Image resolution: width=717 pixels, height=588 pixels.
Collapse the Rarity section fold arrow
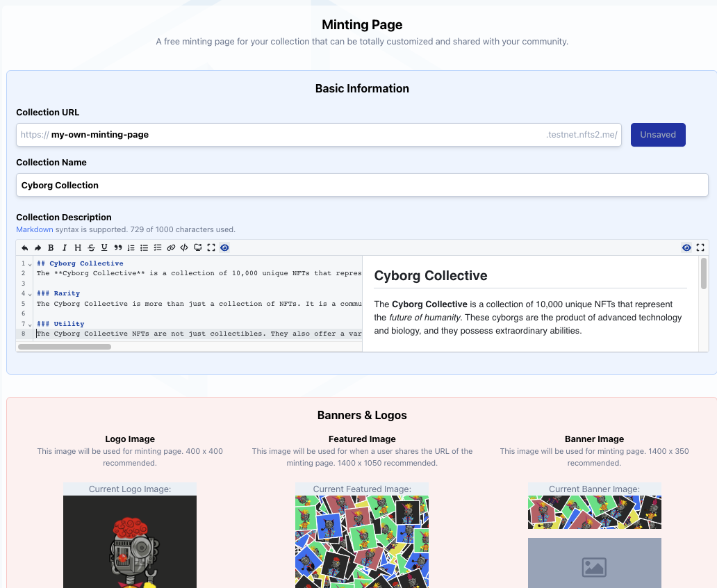pyautogui.click(x=30, y=294)
